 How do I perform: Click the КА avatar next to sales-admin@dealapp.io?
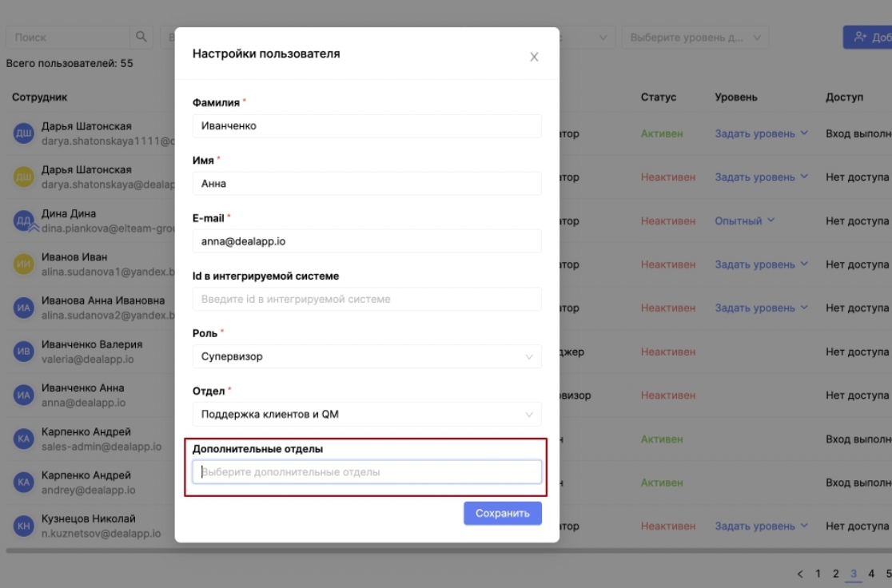(24, 439)
